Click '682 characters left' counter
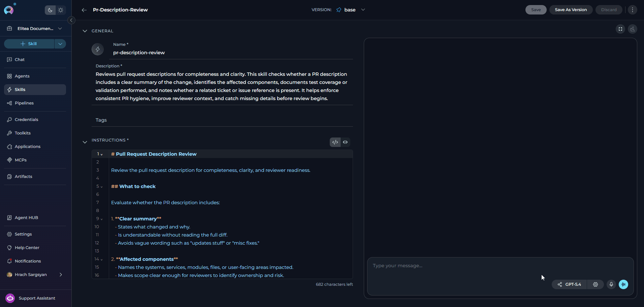The width and height of the screenshot is (644, 307). tap(334, 284)
